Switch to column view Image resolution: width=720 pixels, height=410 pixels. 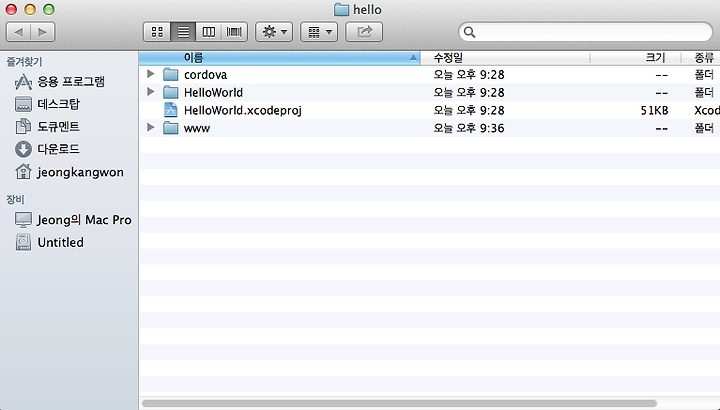pos(208,32)
